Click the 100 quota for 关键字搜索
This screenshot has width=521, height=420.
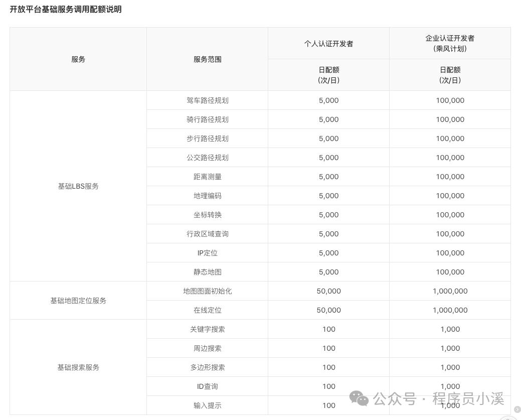[x=328, y=329]
